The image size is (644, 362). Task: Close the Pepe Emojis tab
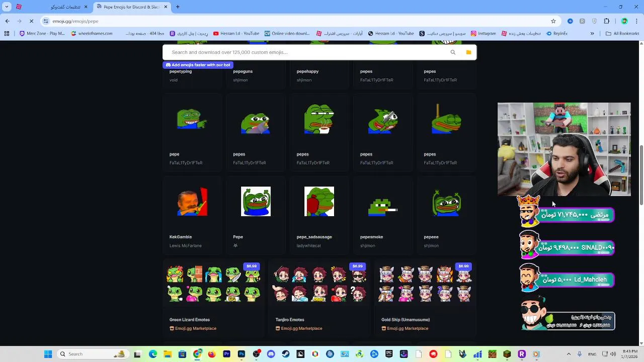166,7
